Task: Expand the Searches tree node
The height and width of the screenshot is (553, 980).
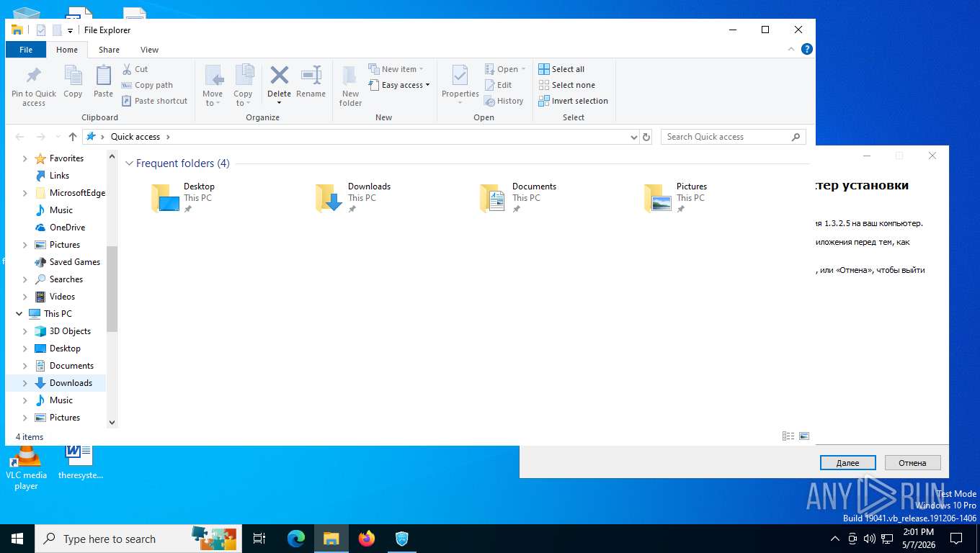Action: pyautogui.click(x=25, y=279)
